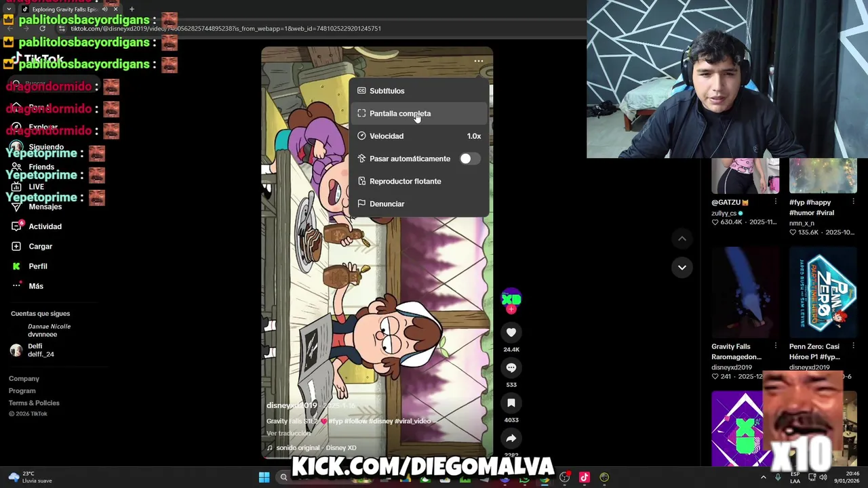The width and height of the screenshot is (868, 488).
Task: Open three-dot menu on #fyp #happy card
Action: pyautogui.click(x=853, y=202)
